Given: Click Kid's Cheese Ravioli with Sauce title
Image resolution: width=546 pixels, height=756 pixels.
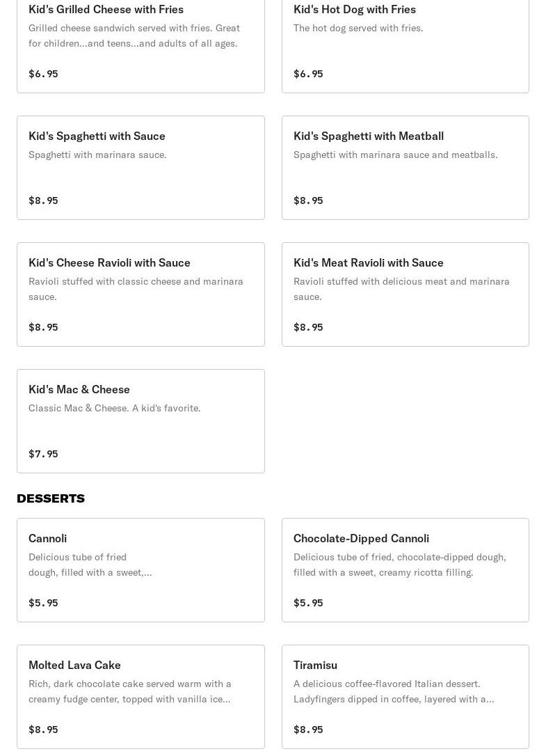Looking at the screenshot, I should (109, 262).
